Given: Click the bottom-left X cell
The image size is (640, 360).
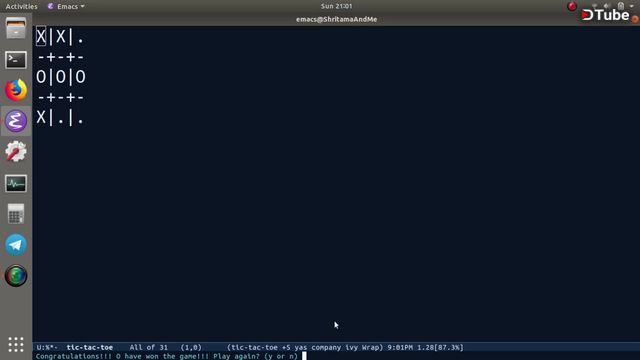Looking at the screenshot, I should click(41, 117).
